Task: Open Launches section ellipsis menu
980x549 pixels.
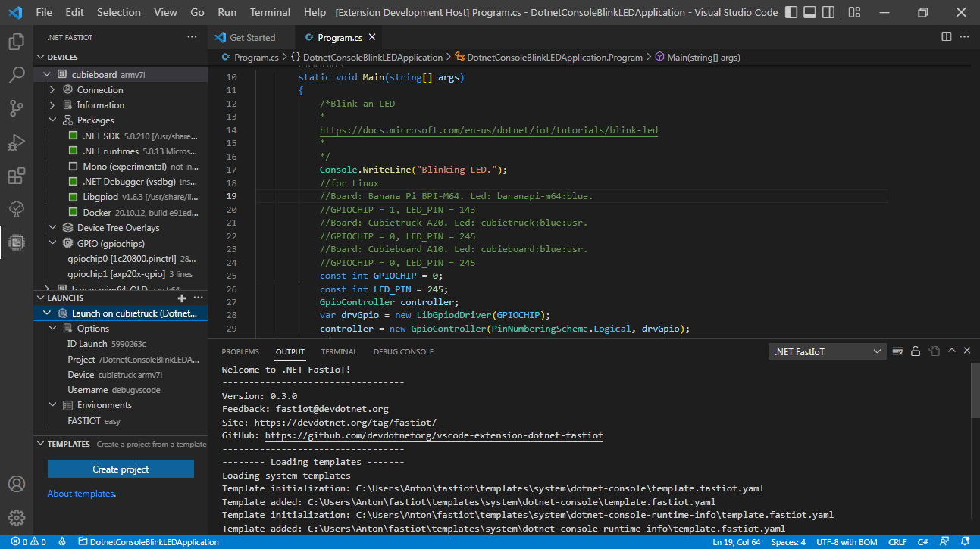Action: (x=198, y=298)
